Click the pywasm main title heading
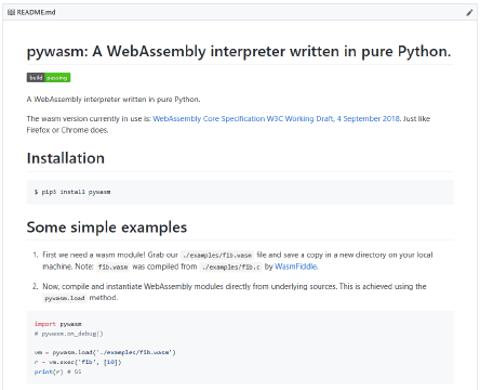The height and width of the screenshot is (390, 480). pos(239,51)
